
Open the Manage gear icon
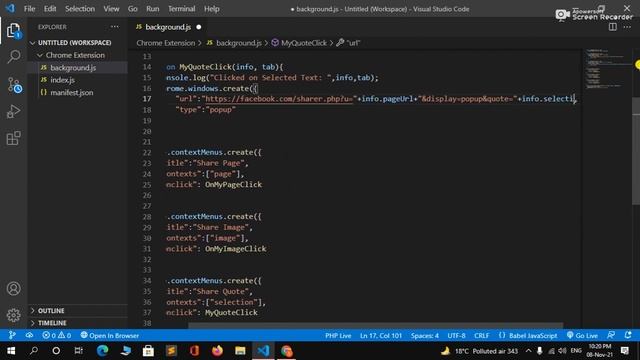click(x=13, y=315)
